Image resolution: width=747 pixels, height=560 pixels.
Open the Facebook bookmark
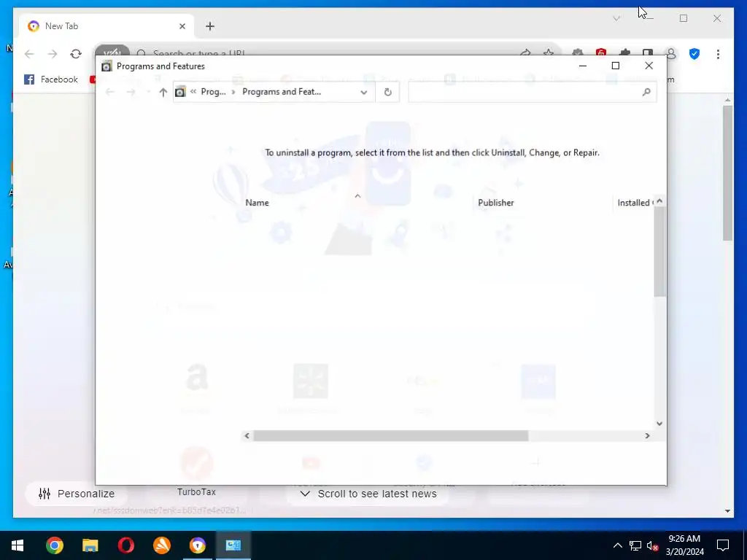coord(51,79)
